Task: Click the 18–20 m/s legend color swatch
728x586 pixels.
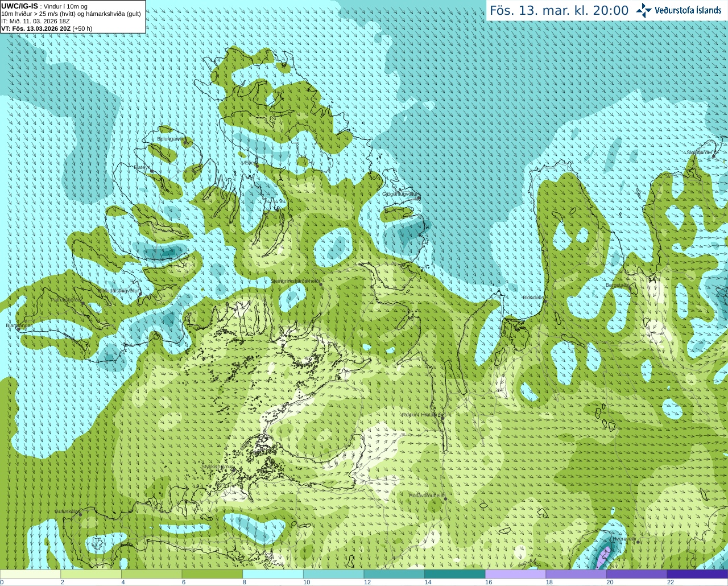Action: coord(576,574)
